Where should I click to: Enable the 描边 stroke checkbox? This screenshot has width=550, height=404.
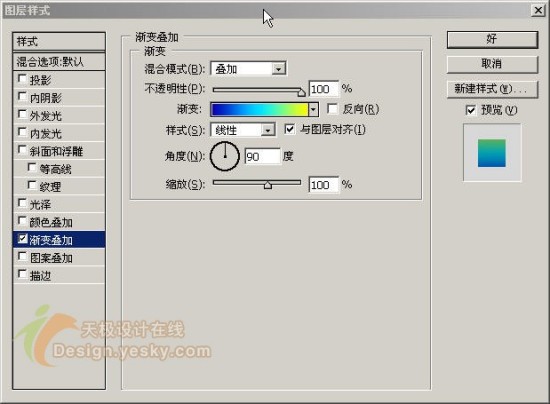pos(22,274)
